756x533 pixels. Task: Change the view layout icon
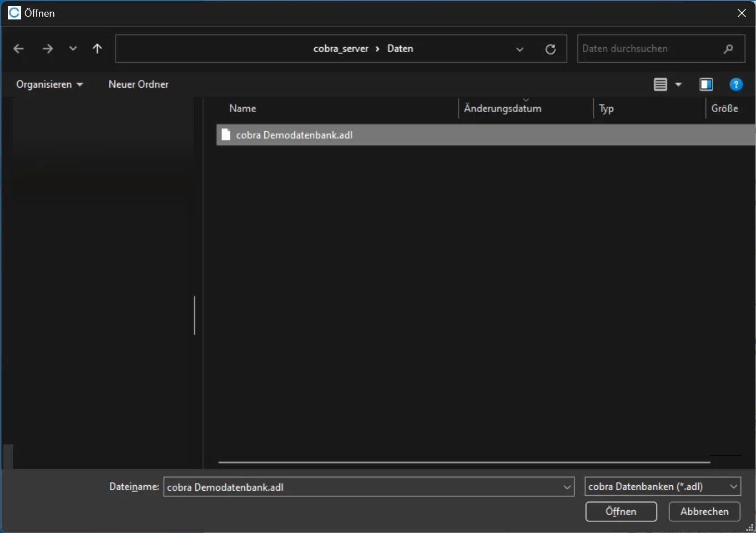pos(660,84)
